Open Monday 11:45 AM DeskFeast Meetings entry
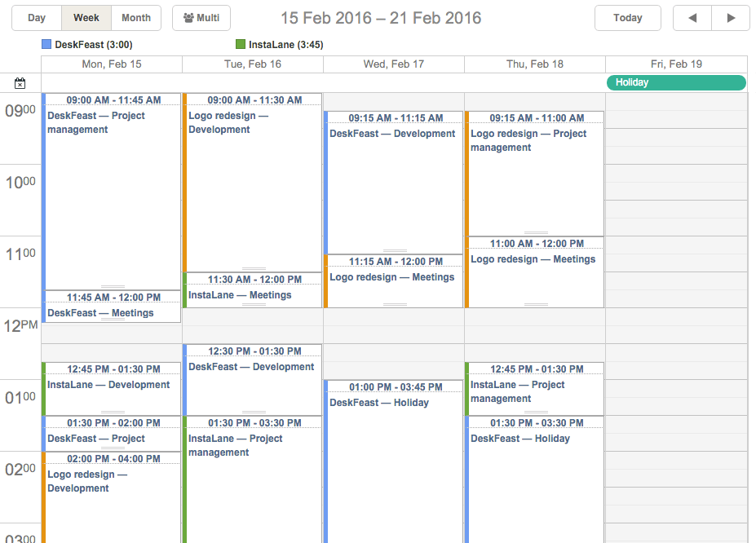 coord(112,307)
